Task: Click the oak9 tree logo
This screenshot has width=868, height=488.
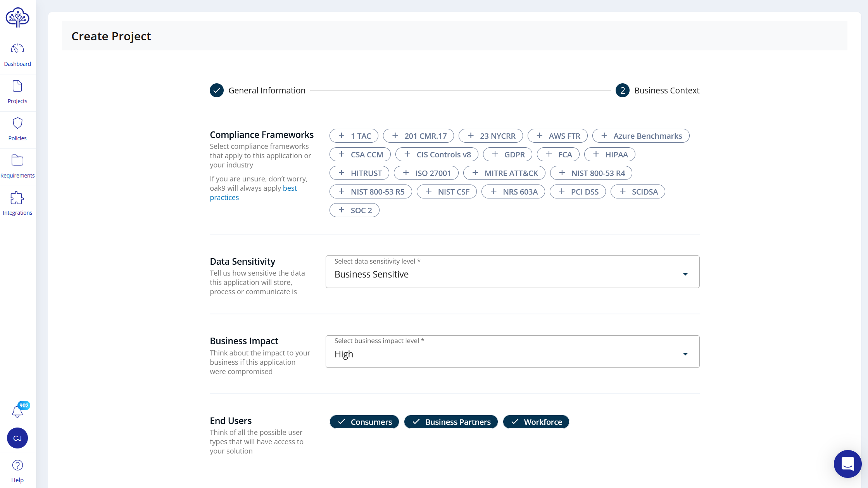Action: [17, 17]
